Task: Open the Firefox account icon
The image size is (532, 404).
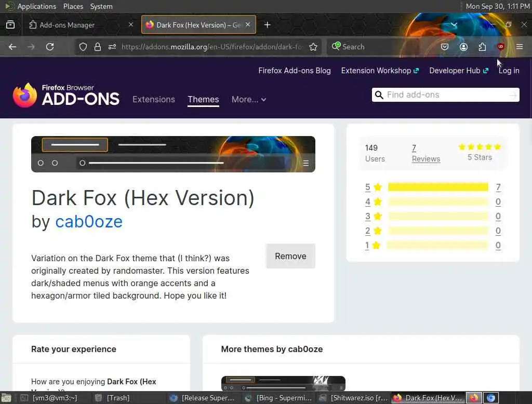Action: (x=463, y=47)
